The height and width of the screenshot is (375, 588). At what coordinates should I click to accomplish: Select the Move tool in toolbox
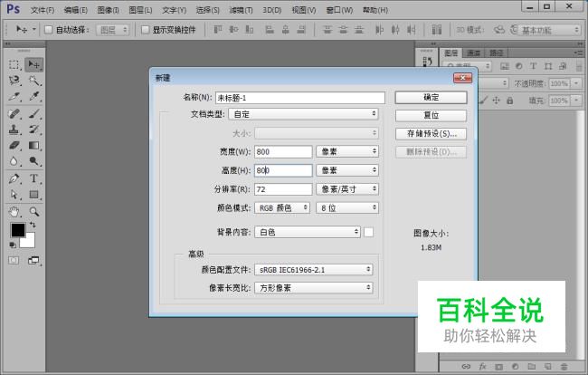click(33, 64)
